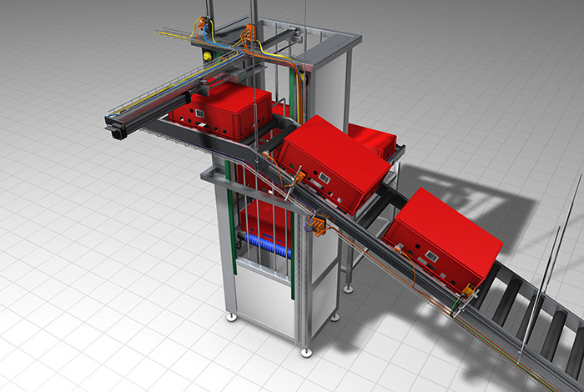Screen dimensions: 584x392
Task: Select the orange connector atop the tower frame
Action: [x=249, y=33]
